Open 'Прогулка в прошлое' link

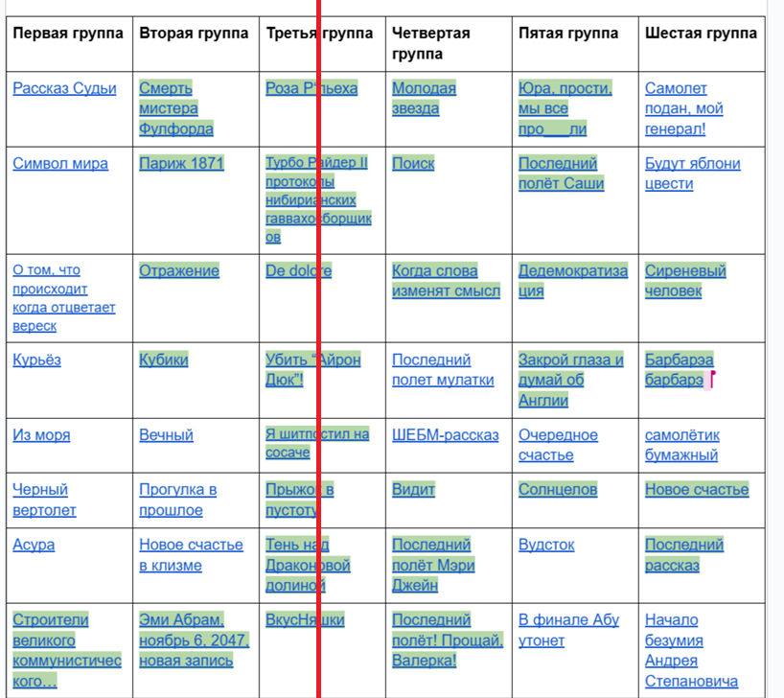178,500
